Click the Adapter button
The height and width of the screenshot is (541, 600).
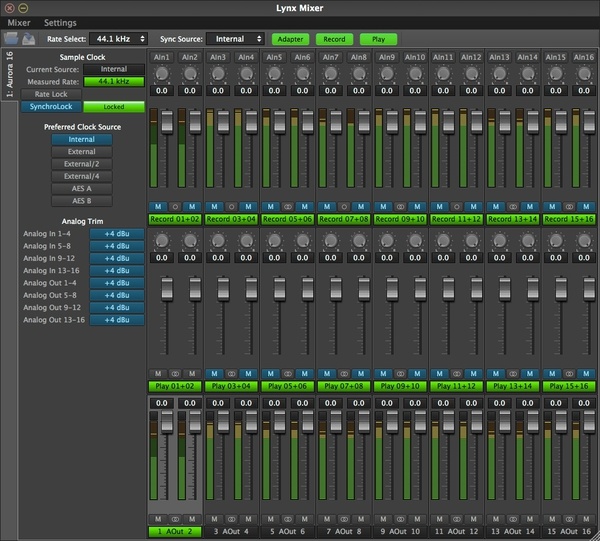[x=291, y=39]
